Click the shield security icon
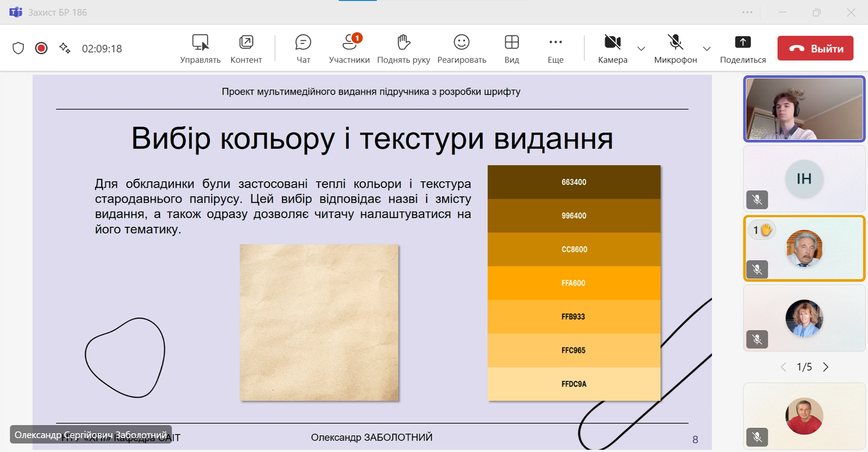 pos(18,48)
